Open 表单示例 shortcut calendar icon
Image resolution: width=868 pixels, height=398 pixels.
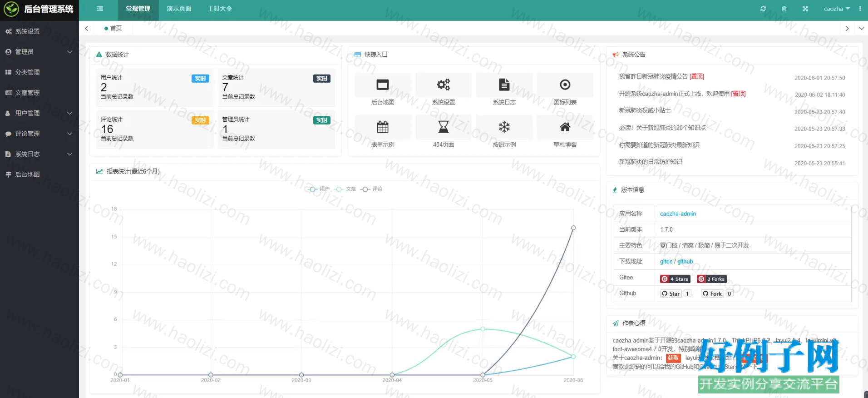[383, 127]
